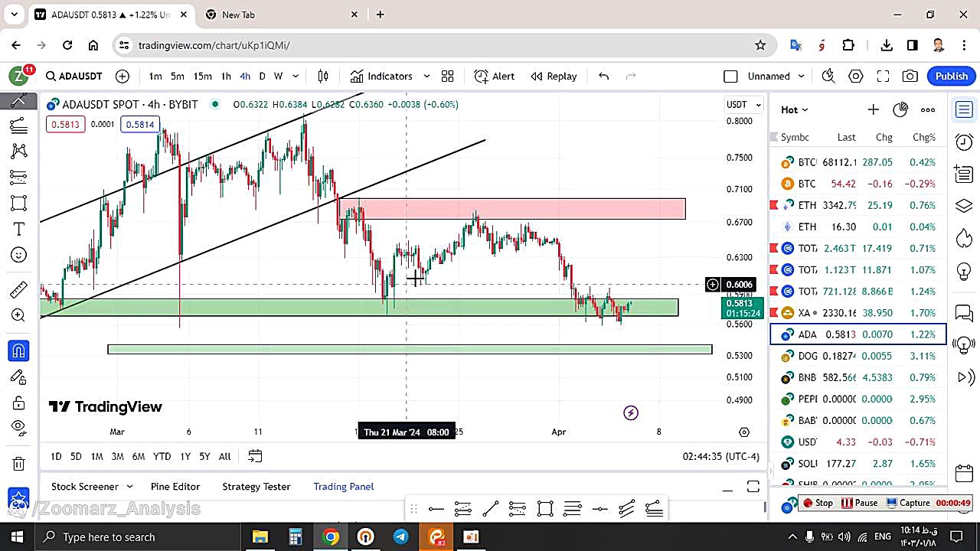Open the Pine Editor tab
980x551 pixels.
click(175, 487)
